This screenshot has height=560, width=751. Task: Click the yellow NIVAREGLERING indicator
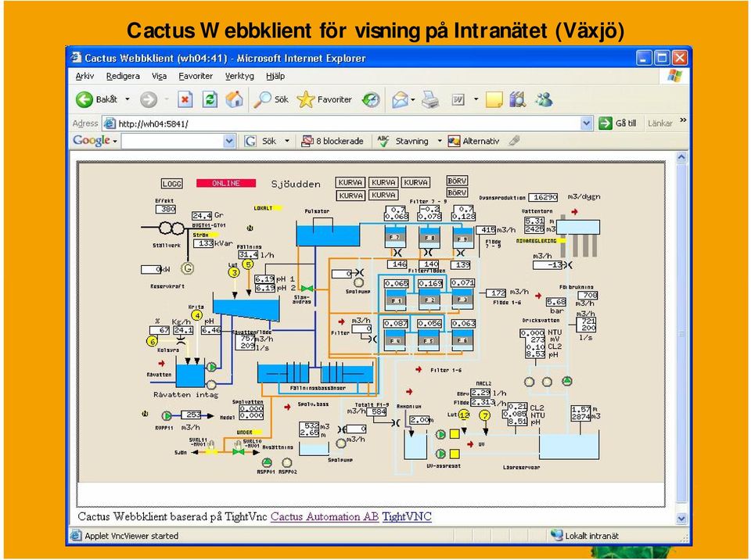(x=541, y=241)
